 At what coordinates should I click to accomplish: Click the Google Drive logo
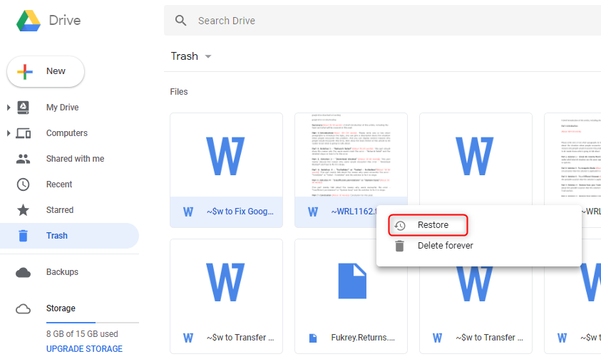[29, 21]
